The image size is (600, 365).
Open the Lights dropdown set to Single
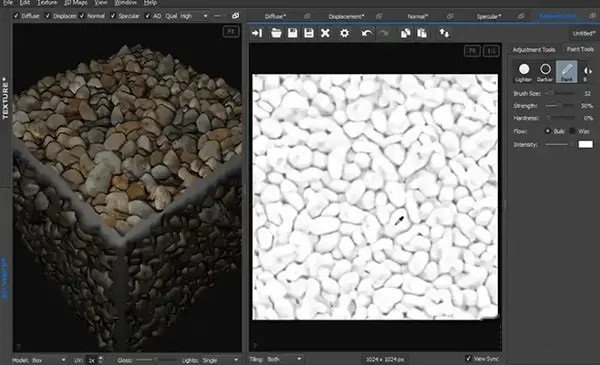pos(220,360)
